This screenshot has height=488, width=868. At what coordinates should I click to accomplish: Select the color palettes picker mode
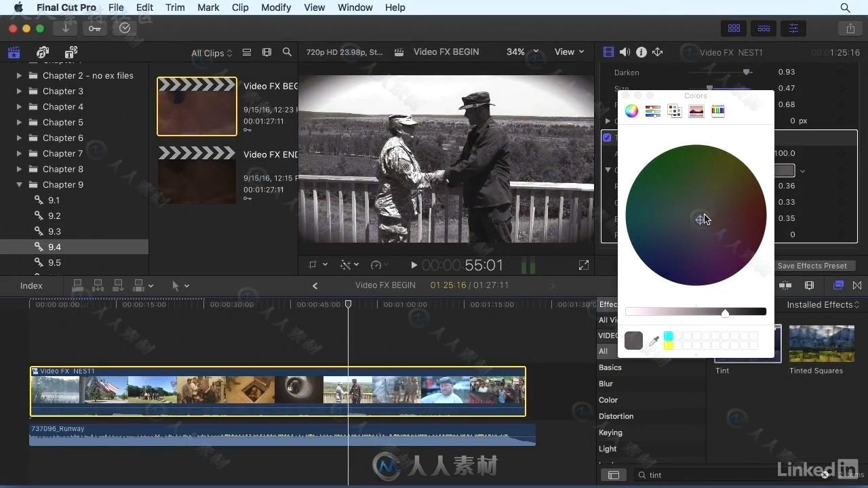[675, 111]
